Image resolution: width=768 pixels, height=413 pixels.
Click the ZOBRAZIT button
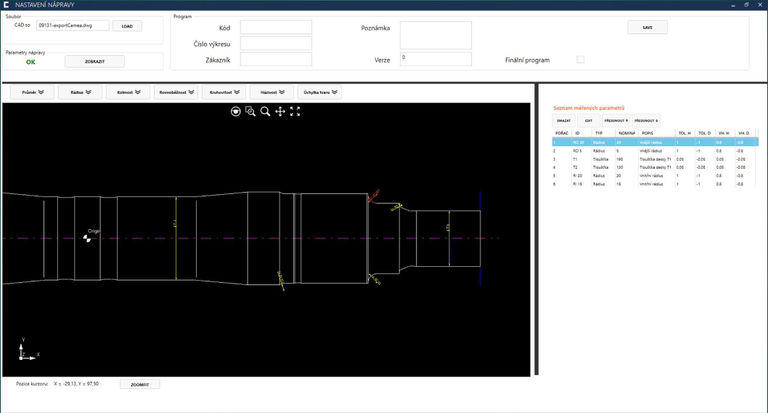tap(94, 61)
